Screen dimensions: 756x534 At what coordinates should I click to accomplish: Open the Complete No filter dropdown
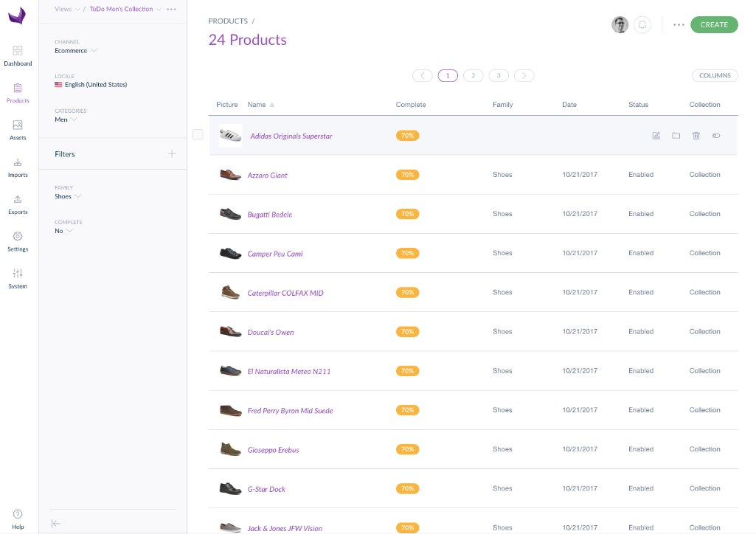click(x=64, y=231)
